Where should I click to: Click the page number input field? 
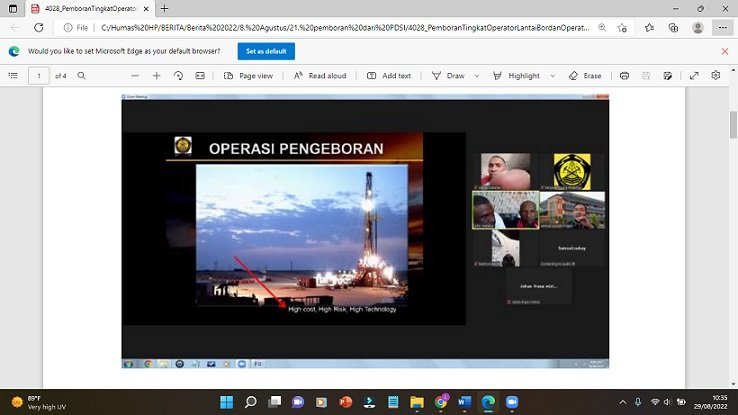click(38, 75)
